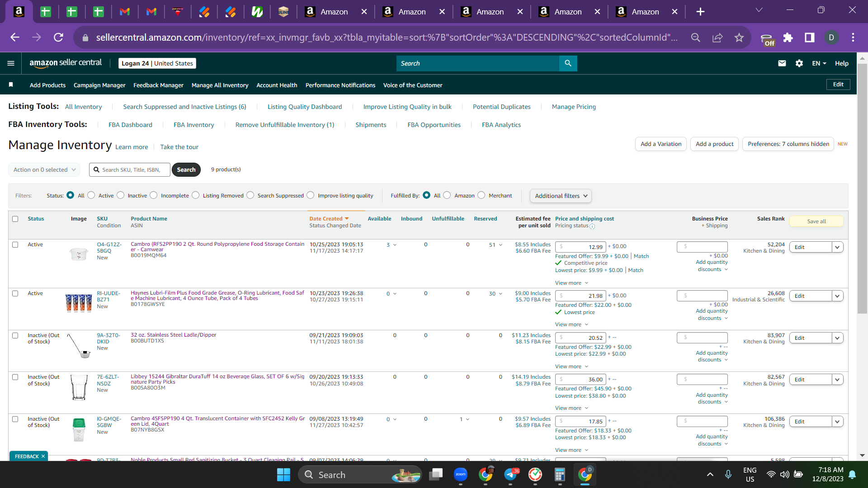Select the Inactive status filter
The height and width of the screenshot is (488, 868).
[120, 195]
